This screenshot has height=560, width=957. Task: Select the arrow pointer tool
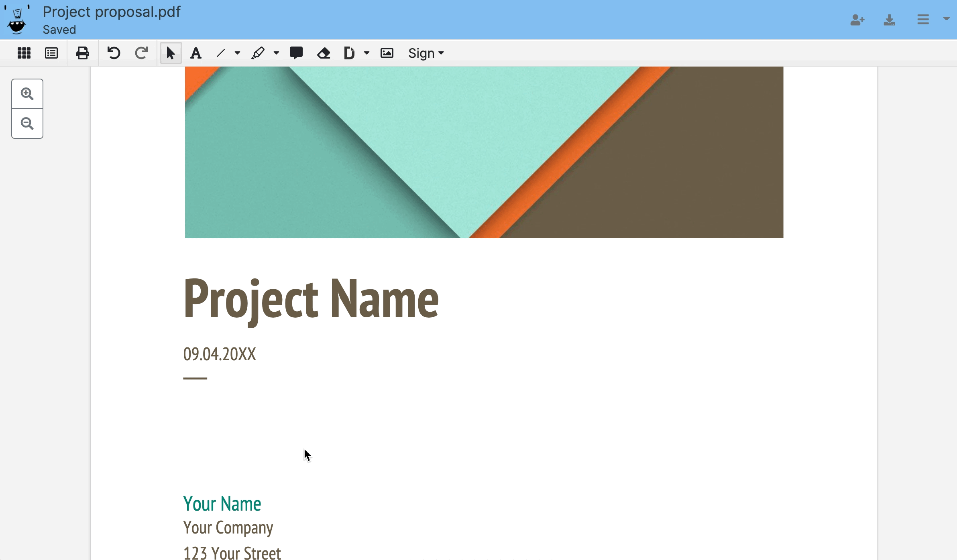(171, 53)
